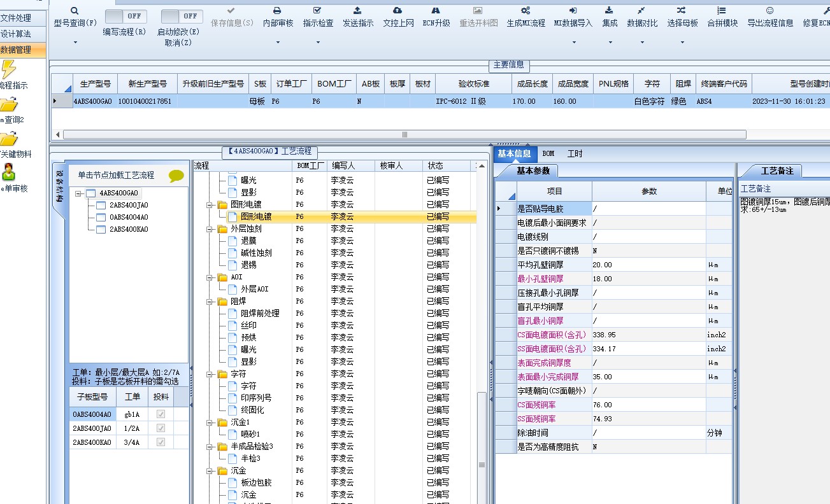Switch to the 工时 tab
This screenshot has width=830, height=504.
coord(575,153)
